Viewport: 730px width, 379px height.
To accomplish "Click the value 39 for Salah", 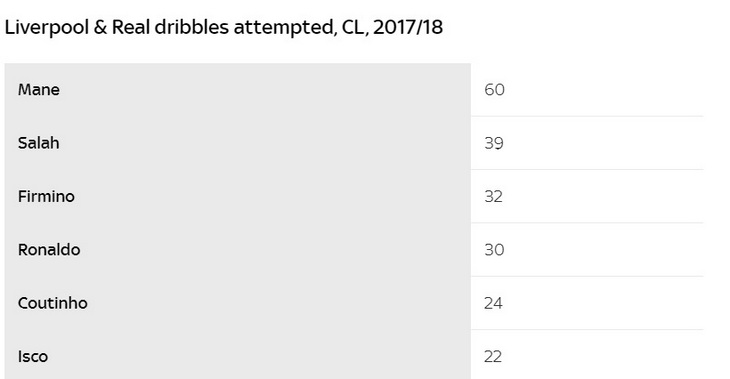I will pyautogui.click(x=494, y=143).
